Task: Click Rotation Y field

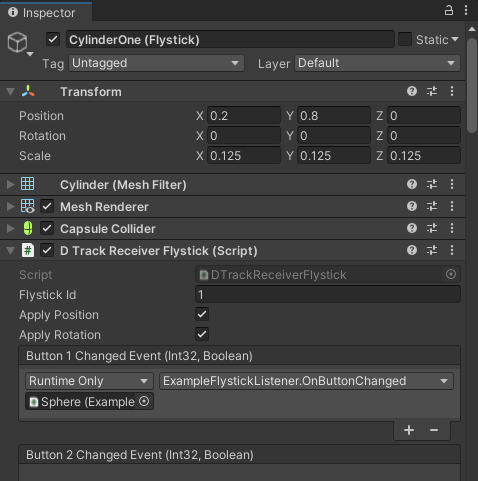Action: 334,136
